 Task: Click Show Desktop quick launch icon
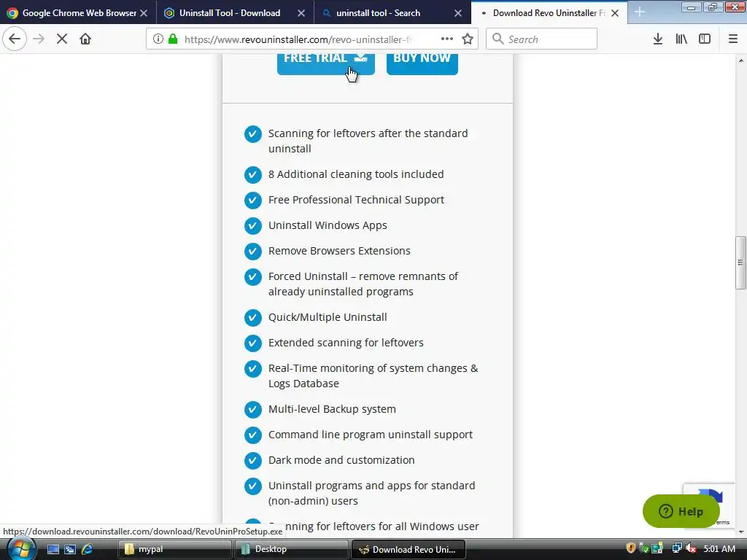click(x=53, y=549)
